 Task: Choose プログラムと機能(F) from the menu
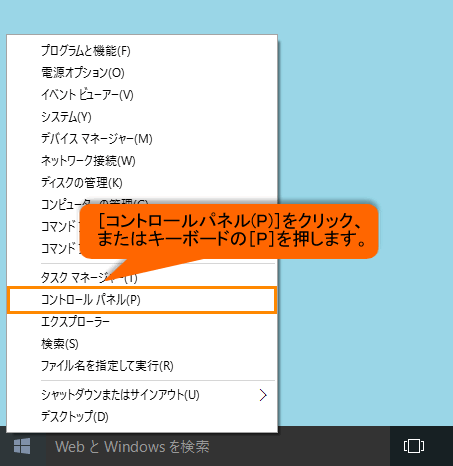pyautogui.click(x=142, y=51)
